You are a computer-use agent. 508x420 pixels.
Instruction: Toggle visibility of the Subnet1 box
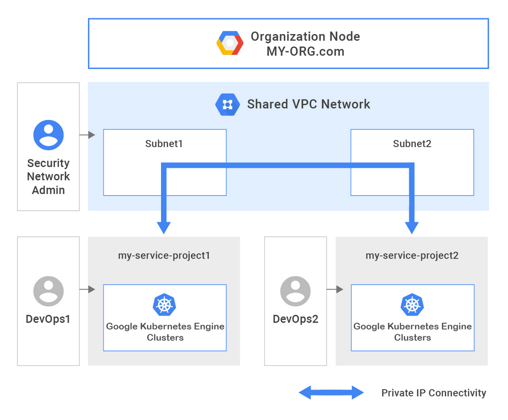[164, 162]
